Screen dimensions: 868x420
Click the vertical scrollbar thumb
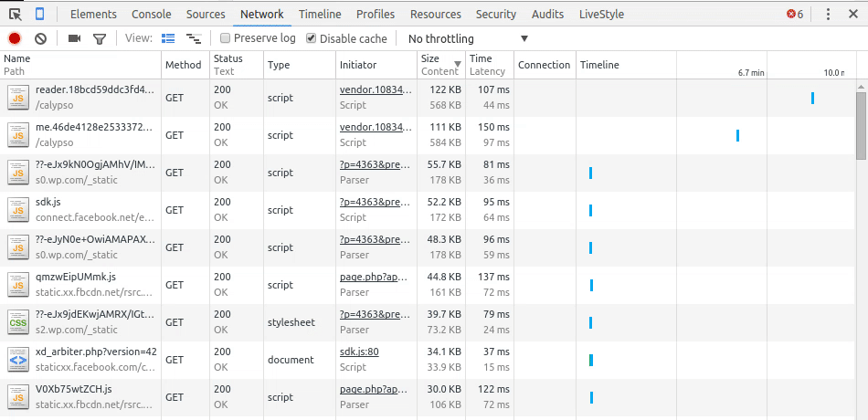pyautogui.click(x=861, y=123)
